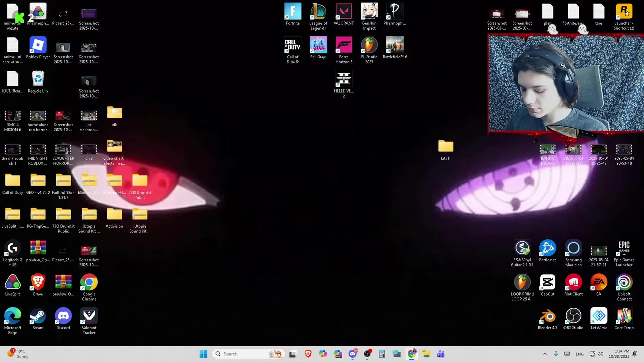Viewport: 644px width, 362px height.
Task: Click the taskbar Search box
Action: coord(248,354)
